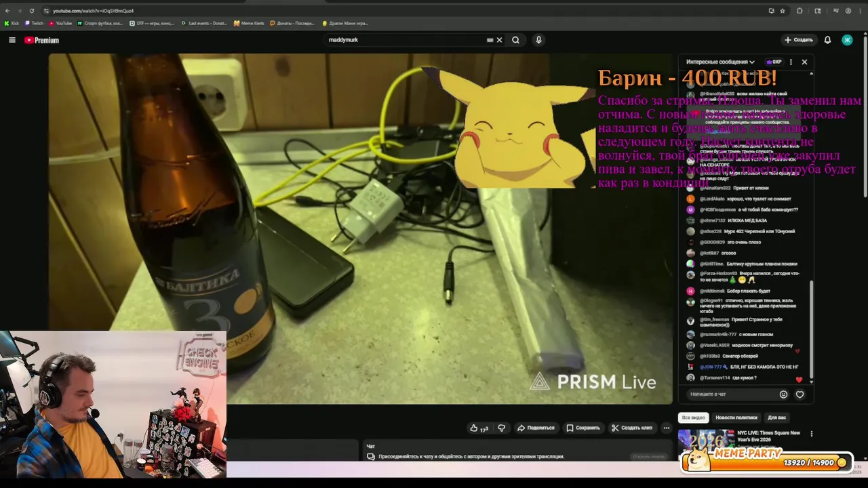Image resolution: width=868 pixels, height=488 pixels.
Task: Open the Kick bookmark
Action: coord(12,23)
